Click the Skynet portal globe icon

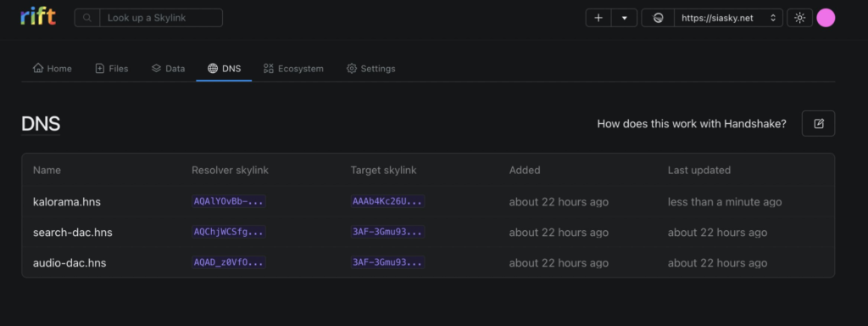coord(658,18)
